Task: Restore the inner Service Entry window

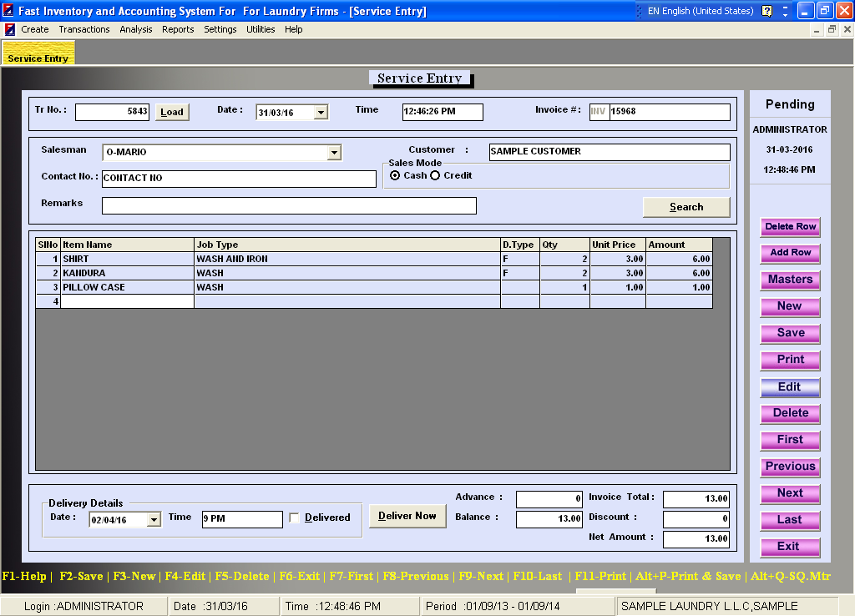Action: click(832, 29)
